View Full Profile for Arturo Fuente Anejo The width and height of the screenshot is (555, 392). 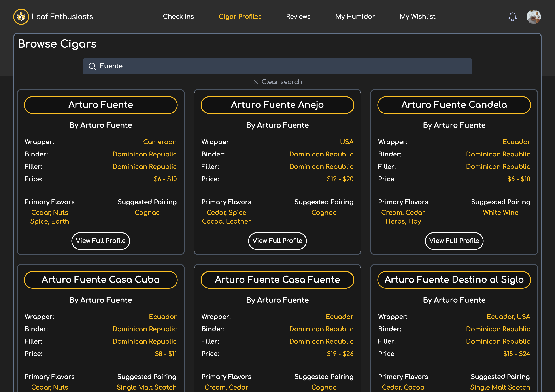click(x=277, y=241)
